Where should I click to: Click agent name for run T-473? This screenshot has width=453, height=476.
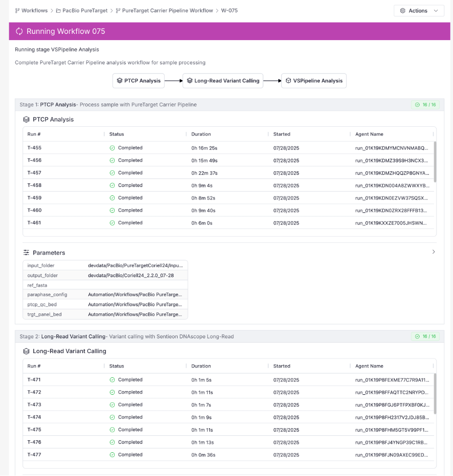(393, 405)
